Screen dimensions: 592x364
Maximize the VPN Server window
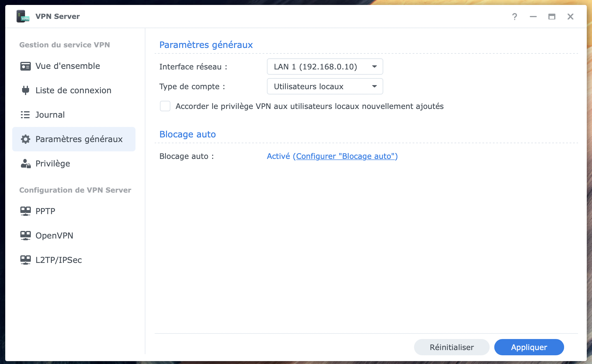552,17
